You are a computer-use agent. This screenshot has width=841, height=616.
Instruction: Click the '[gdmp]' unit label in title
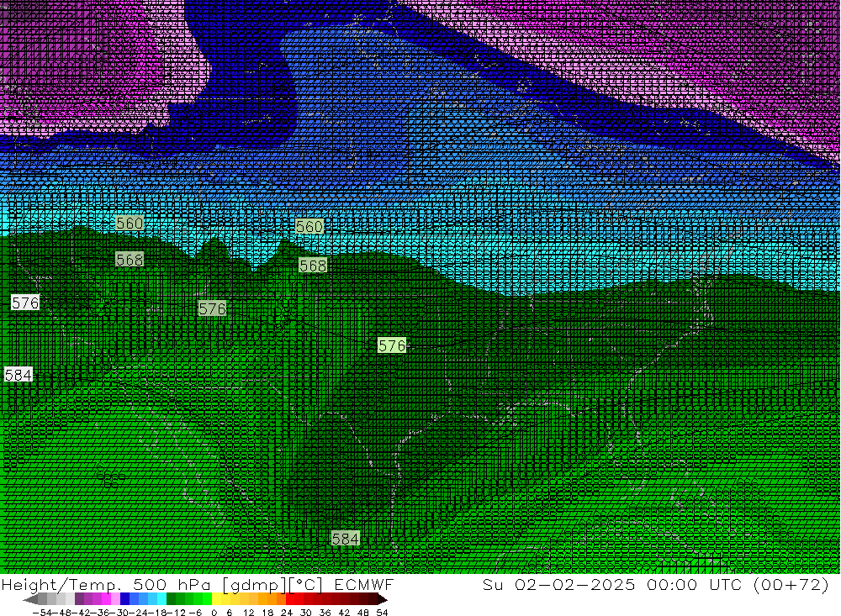click(x=255, y=584)
